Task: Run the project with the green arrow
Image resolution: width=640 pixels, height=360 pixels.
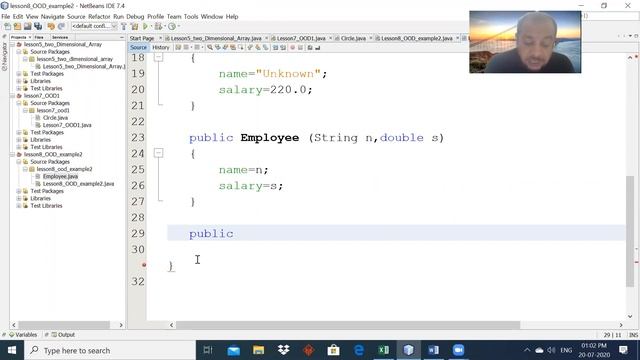Action: [145, 27]
